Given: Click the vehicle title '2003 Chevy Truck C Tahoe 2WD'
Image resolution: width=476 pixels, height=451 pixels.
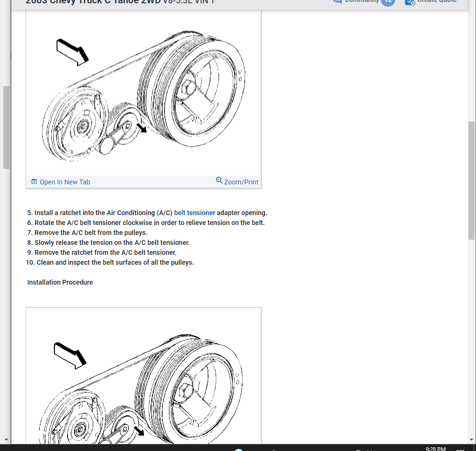Looking at the screenshot, I should tap(94, 2).
